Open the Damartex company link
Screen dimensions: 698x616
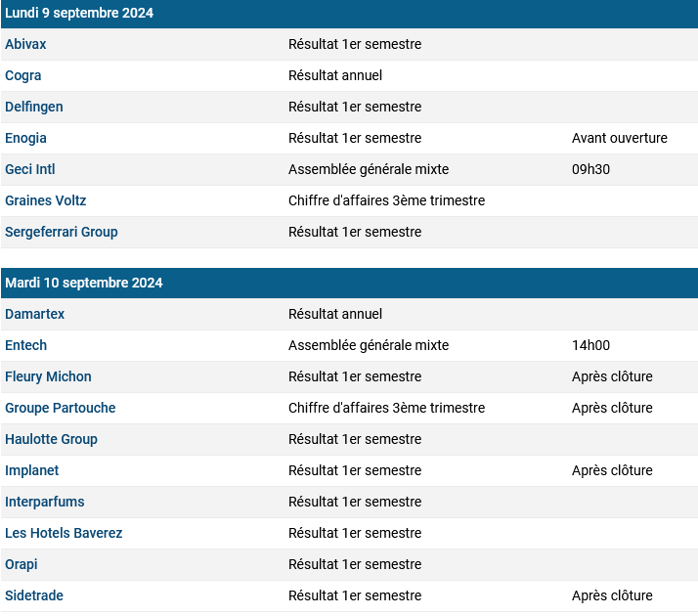point(35,314)
